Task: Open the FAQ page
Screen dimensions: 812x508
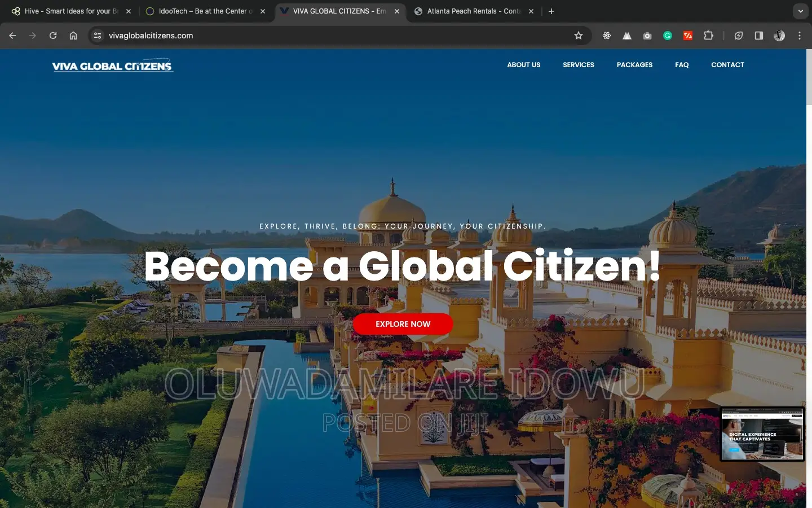Action: pyautogui.click(x=682, y=65)
